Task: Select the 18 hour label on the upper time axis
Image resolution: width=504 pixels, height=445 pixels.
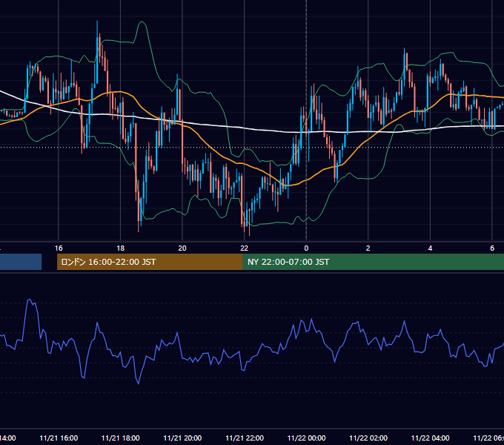Action: pos(121,248)
